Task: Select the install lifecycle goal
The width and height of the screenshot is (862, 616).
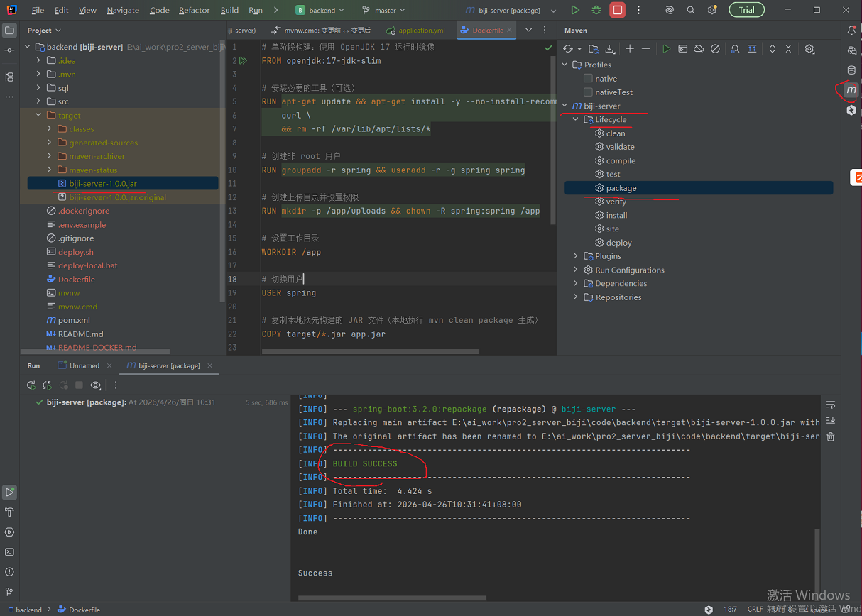Action: (x=616, y=215)
